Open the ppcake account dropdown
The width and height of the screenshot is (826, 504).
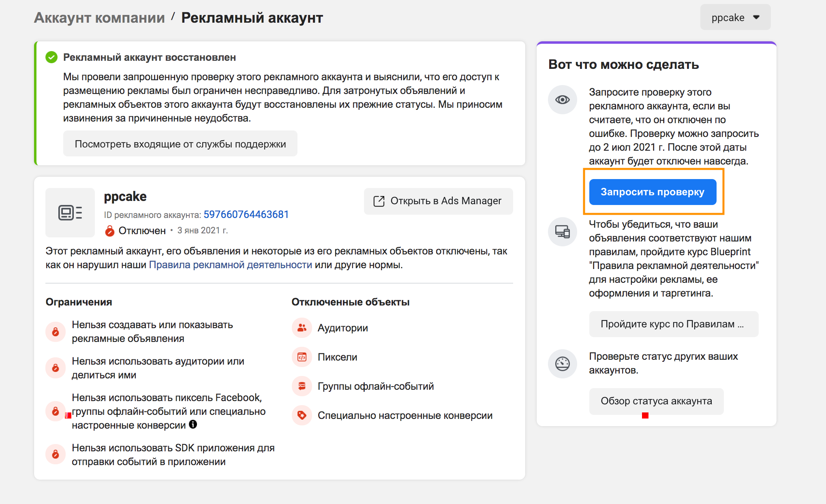click(x=735, y=17)
